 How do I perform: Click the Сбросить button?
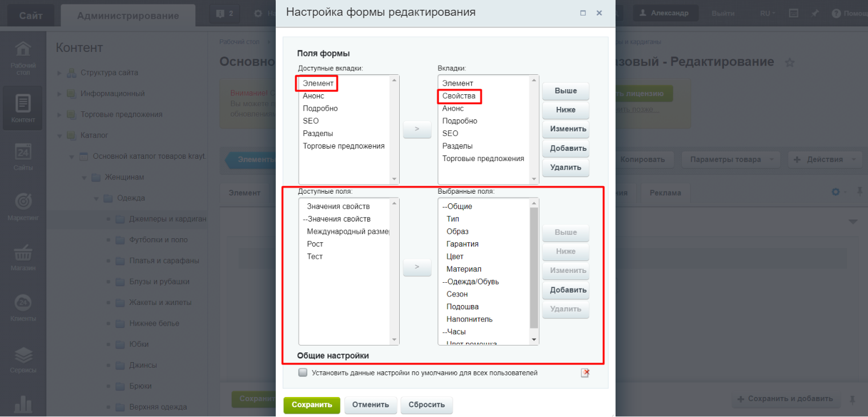427,405
